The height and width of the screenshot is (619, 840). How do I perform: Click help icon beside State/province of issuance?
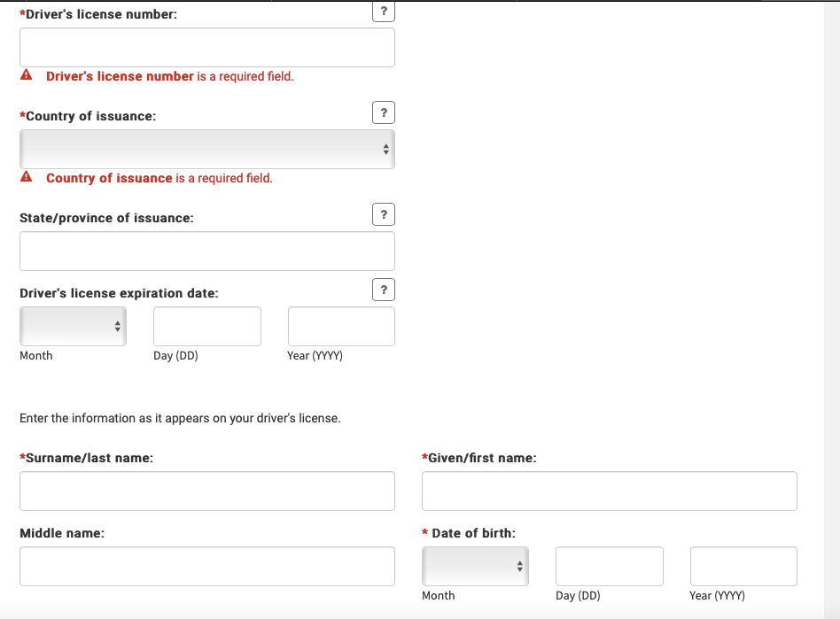point(383,214)
